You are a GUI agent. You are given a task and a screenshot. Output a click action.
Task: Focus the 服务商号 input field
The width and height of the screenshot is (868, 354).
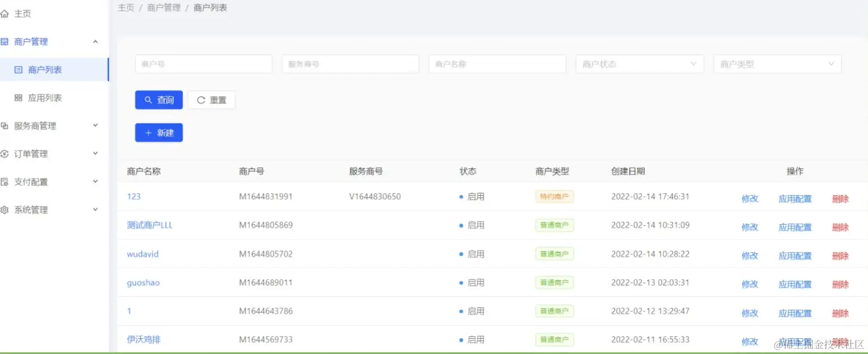(x=350, y=64)
